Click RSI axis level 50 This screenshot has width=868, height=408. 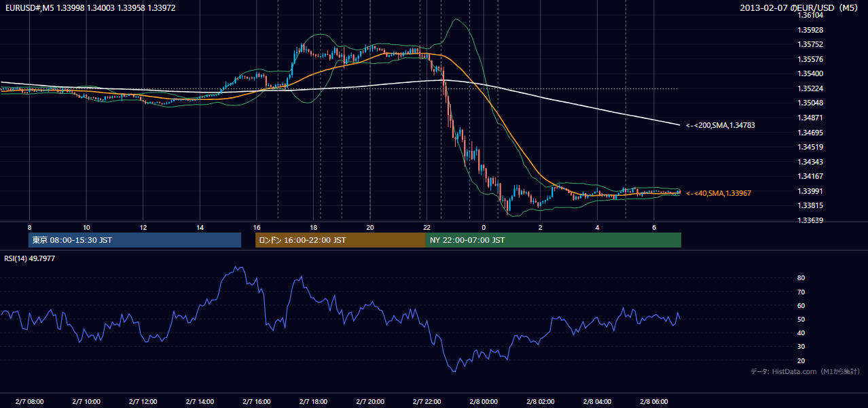801,320
